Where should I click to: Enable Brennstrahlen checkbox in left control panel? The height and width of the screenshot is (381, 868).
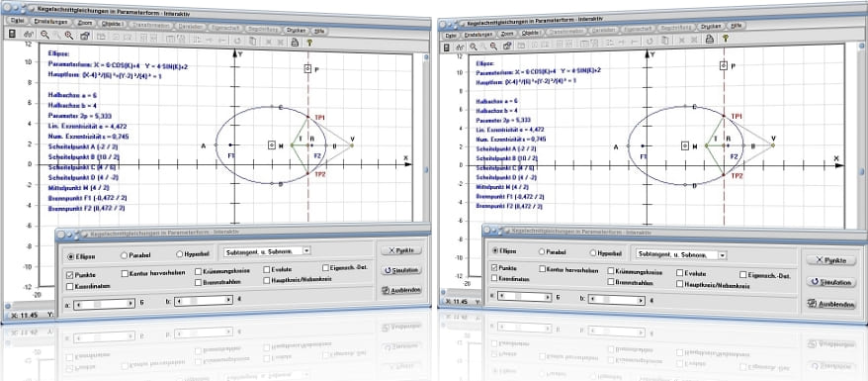(198, 282)
